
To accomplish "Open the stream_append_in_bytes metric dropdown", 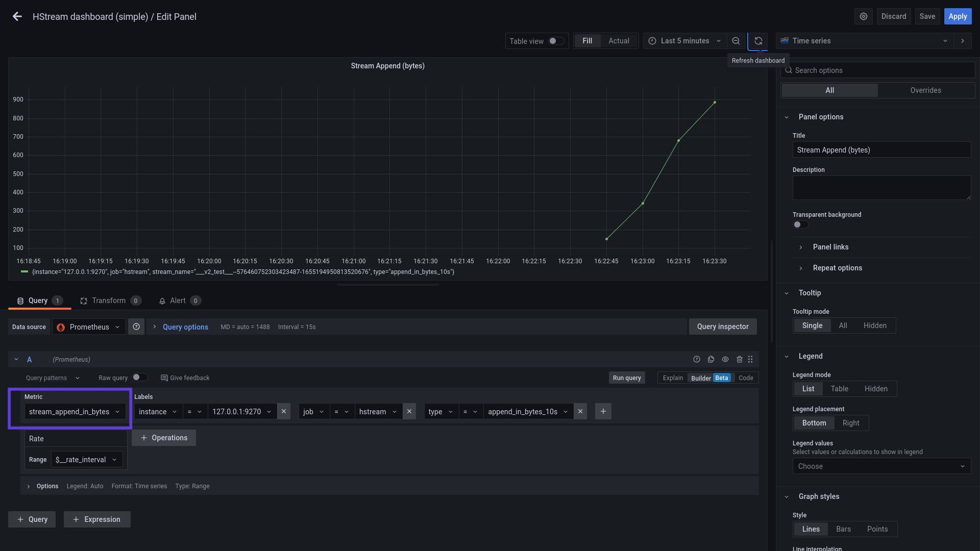I will click(x=75, y=411).
